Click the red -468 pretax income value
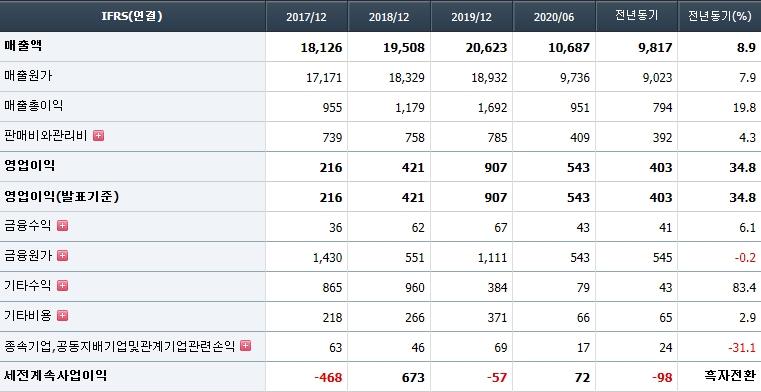 (328, 378)
